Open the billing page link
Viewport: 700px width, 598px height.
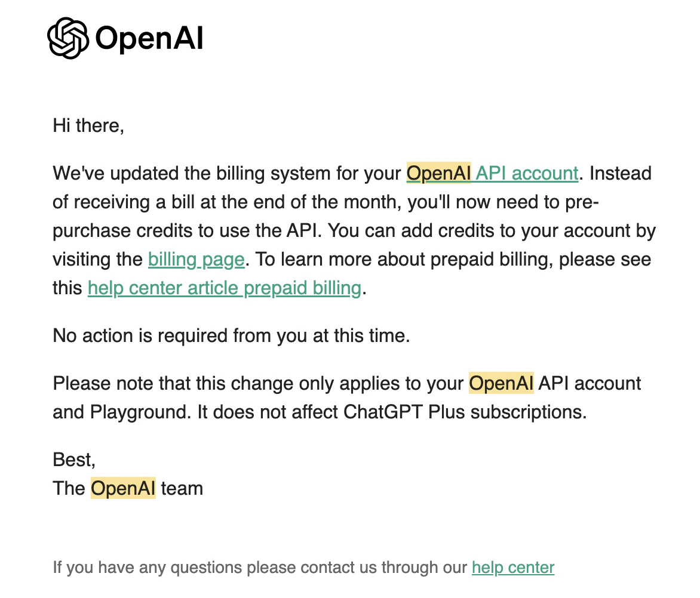coord(197,260)
